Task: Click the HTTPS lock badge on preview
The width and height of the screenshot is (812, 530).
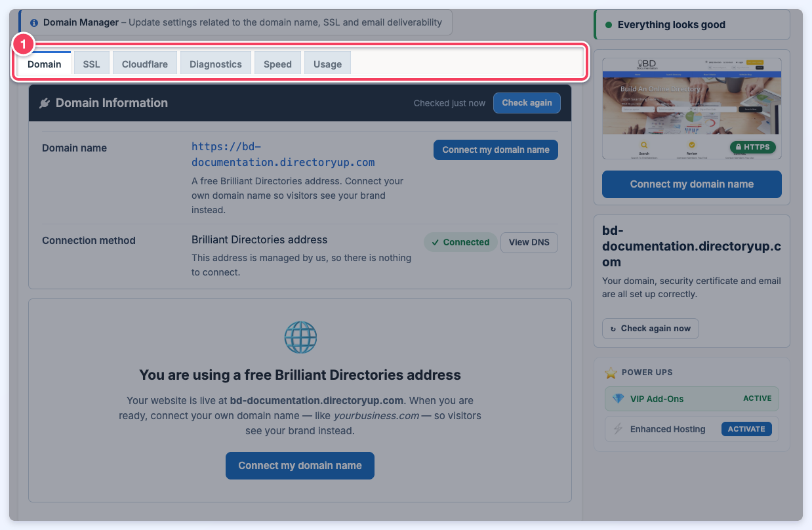Action: [x=752, y=147]
